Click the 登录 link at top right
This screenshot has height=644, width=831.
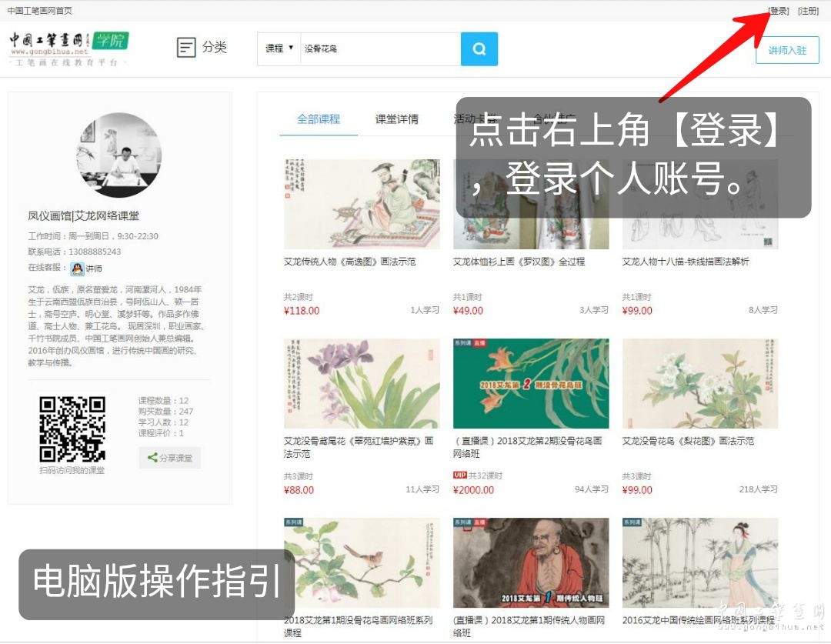(779, 11)
